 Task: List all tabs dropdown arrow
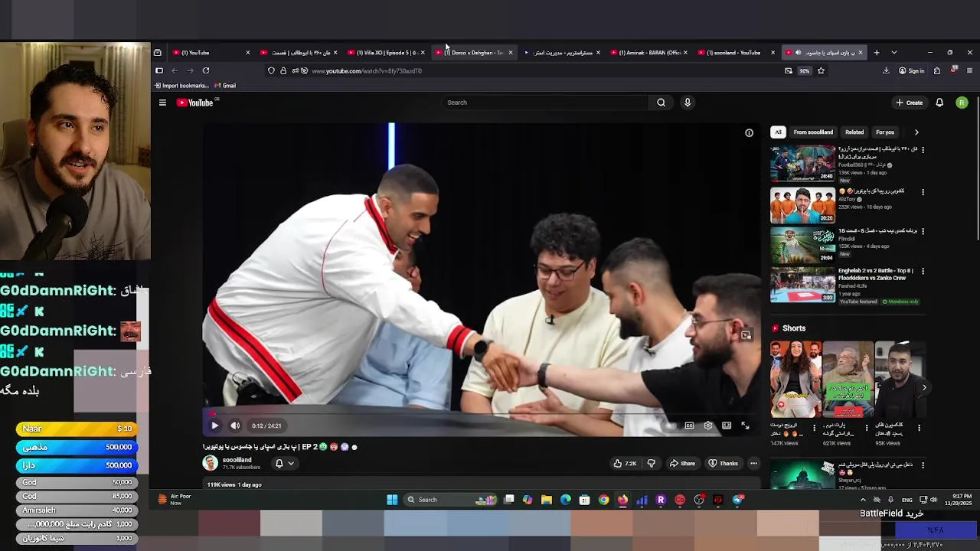click(893, 53)
